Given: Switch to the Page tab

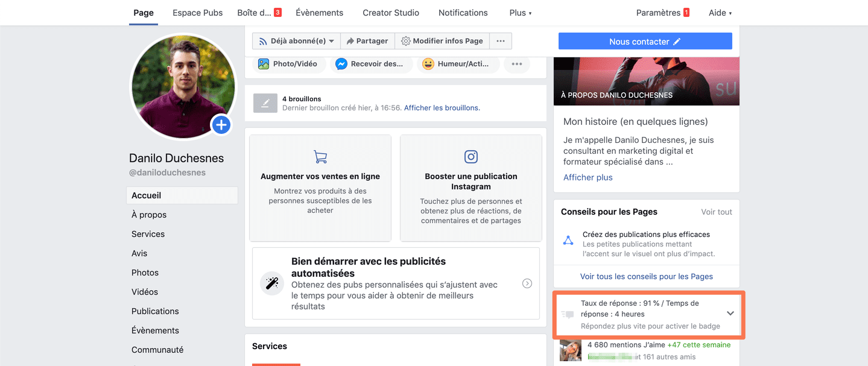Looking at the screenshot, I should pos(144,13).
